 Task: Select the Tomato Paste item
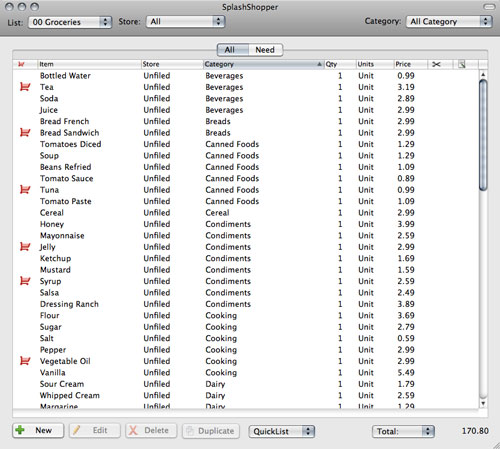tap(65, 201)
